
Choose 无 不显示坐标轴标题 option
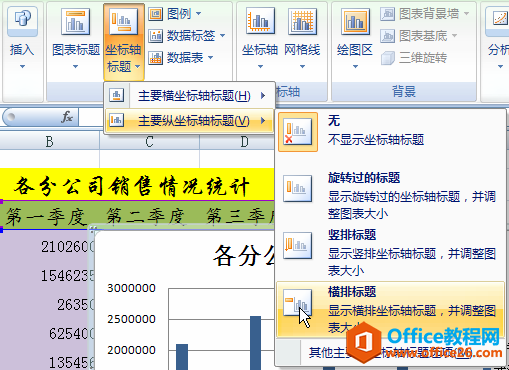pos(391,132)
